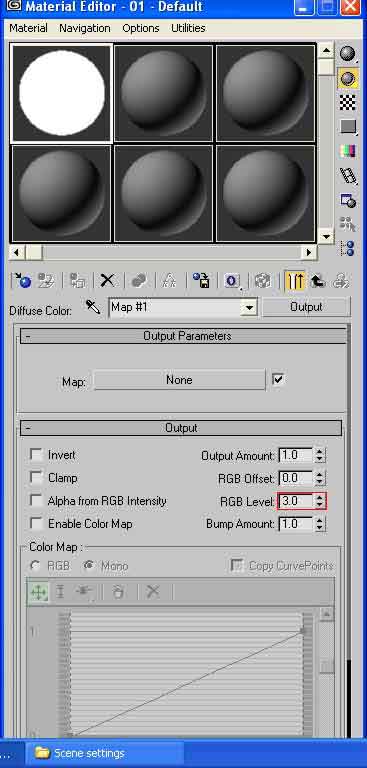Enable the Invert checkbox
The height and width of the screenshot is (768, 367).
[x=36, y=455]
